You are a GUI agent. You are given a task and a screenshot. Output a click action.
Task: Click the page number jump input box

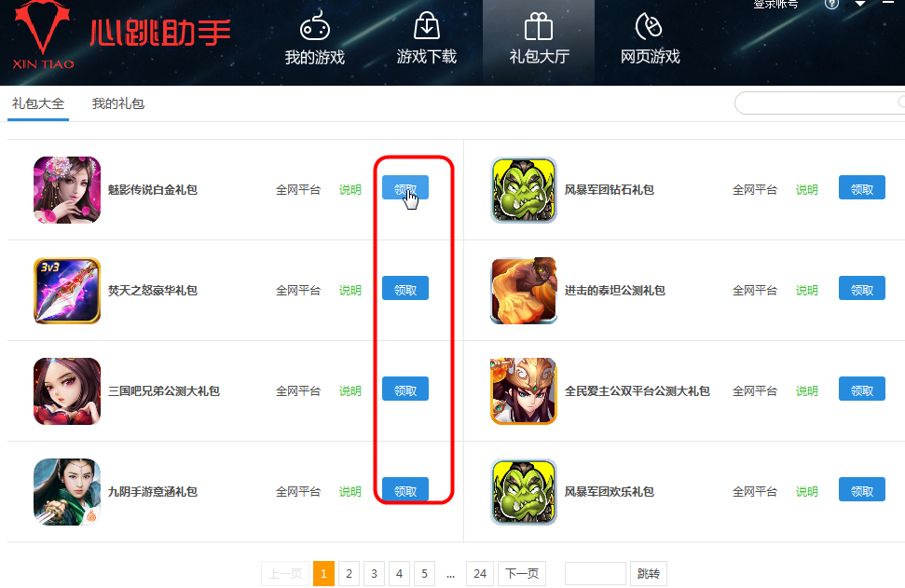[595, 574]
